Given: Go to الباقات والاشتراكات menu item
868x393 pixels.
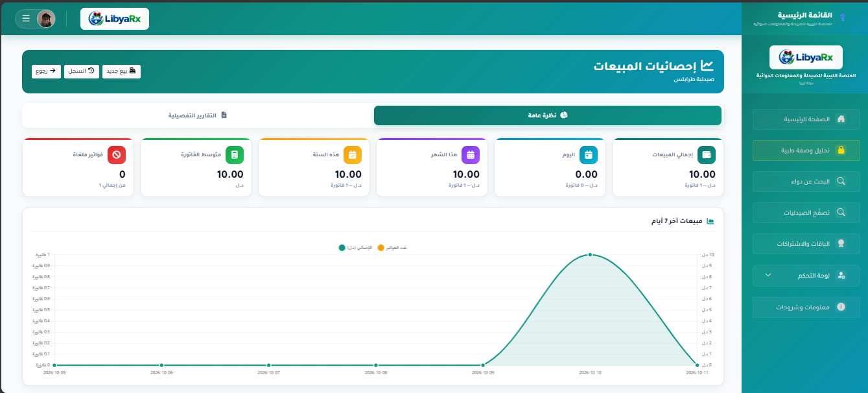Looking at the screenshot, I should [806, 244].
